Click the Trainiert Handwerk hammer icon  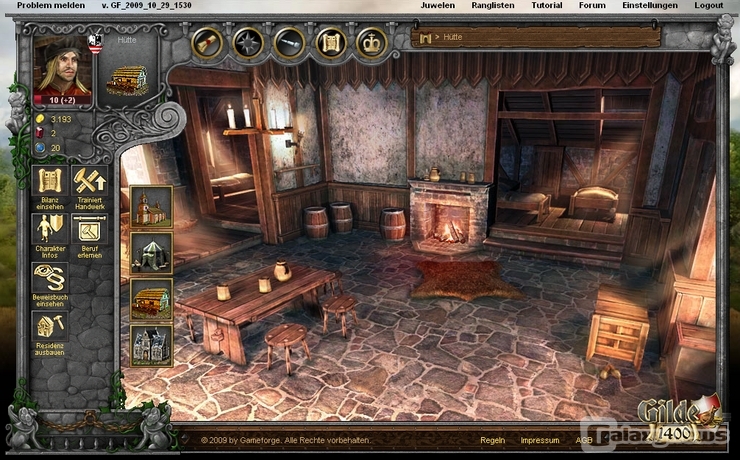pyautogui.click(x=90, y=181)
